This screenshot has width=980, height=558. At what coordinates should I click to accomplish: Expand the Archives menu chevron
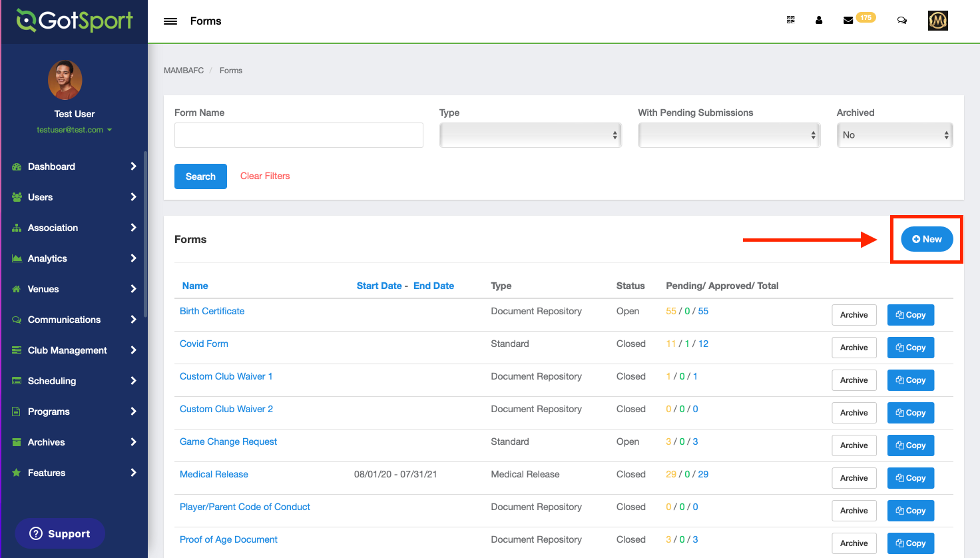pyautogui.click(x=133, y=442)
